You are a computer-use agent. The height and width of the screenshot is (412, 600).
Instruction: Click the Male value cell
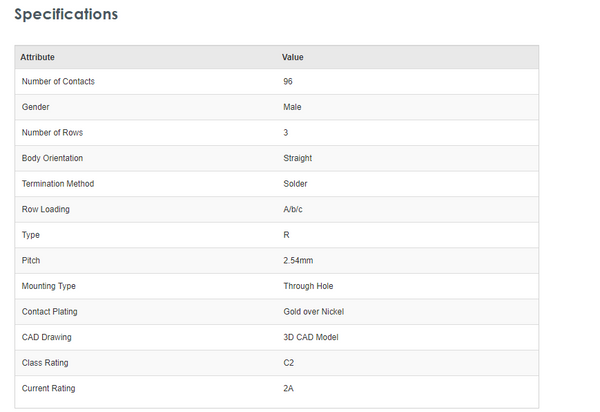coord(293,107)
